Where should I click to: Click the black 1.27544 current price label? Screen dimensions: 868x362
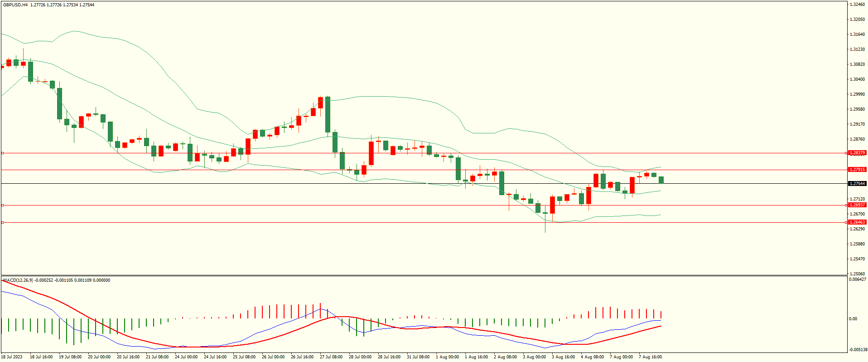[857, 184]
